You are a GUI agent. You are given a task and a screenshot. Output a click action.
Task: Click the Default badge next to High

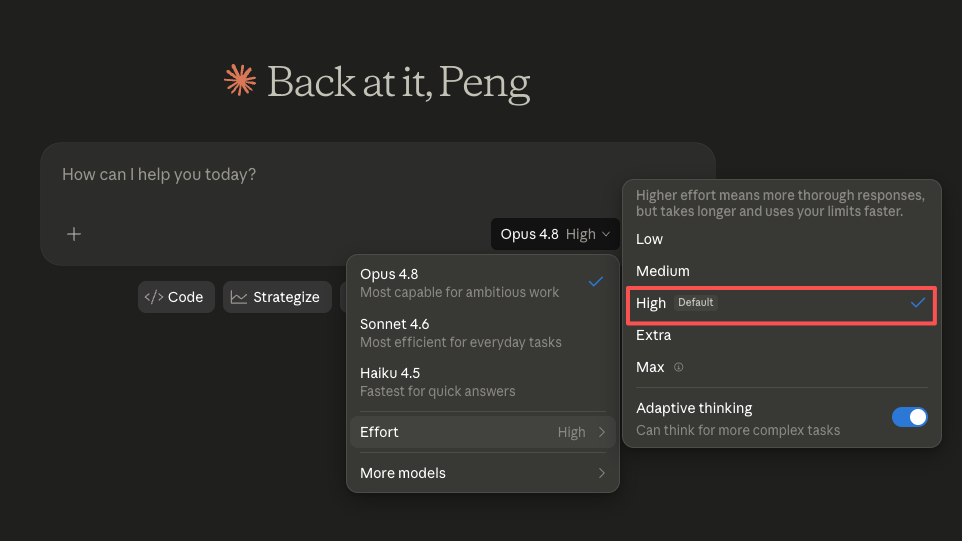(696, 302)
